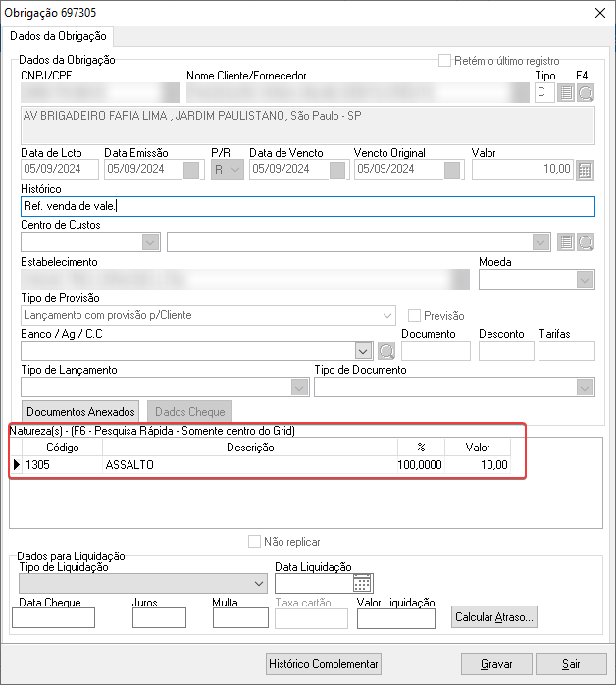The height and width of the screenshot is (685, 616).
Task: Click the 100,0000 percent cell
Action: coord(421,465)
